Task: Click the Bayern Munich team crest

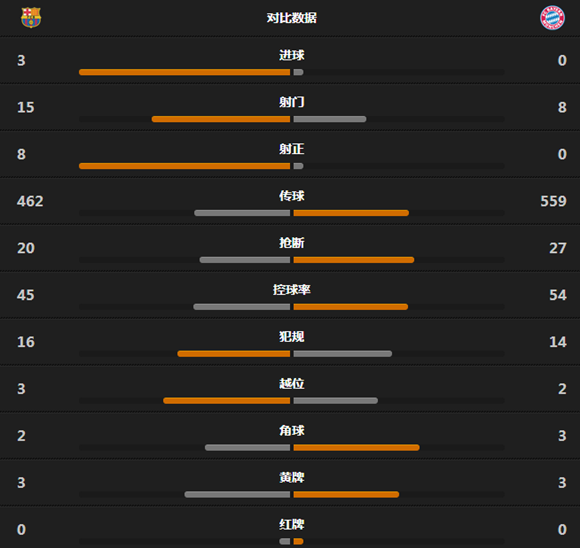Action: pos(552,18)
